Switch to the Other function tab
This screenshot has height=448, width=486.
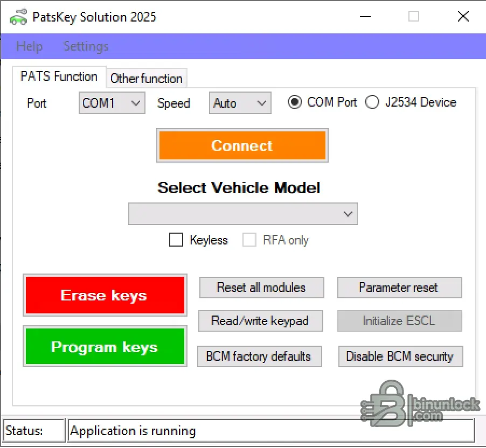tap(146, 78)
